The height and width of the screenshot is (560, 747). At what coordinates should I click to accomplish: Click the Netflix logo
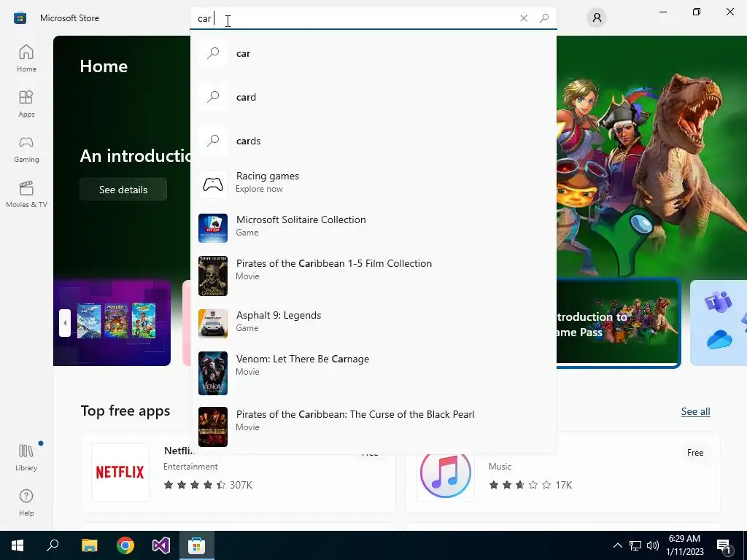pyautogui.click(x=120, y=472)
